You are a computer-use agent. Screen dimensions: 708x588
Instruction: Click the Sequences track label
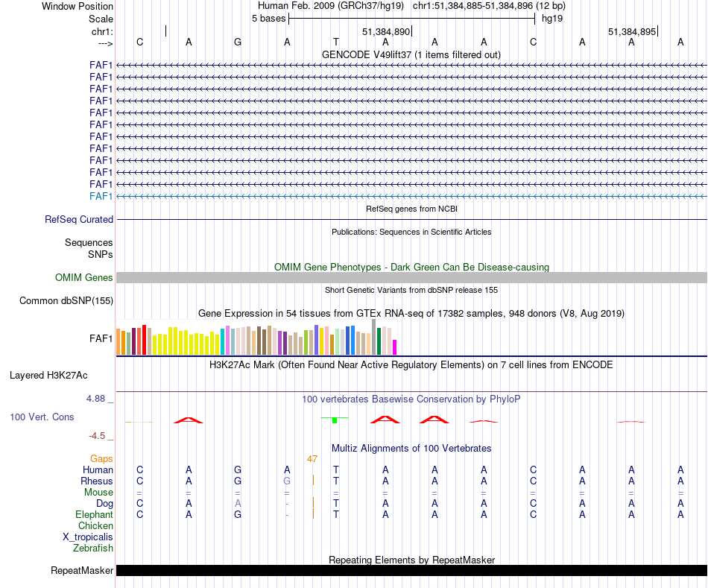[89, 242]
